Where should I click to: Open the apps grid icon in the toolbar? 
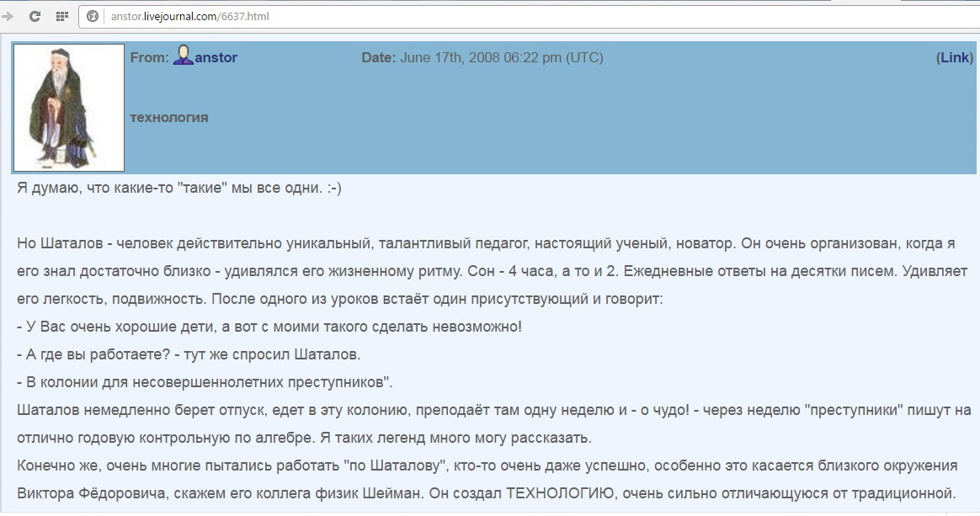[x=61, y=16]
